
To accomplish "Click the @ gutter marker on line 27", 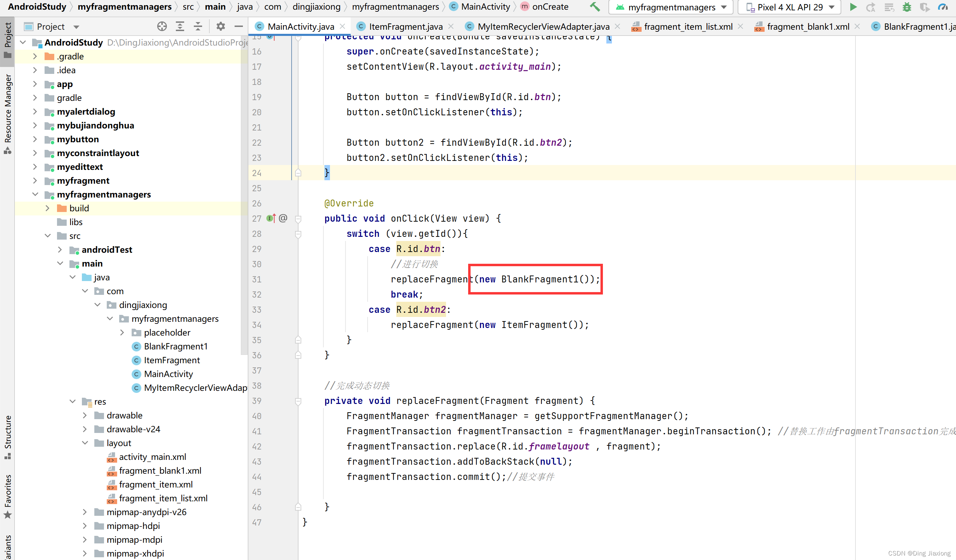I will coord(283,218).
